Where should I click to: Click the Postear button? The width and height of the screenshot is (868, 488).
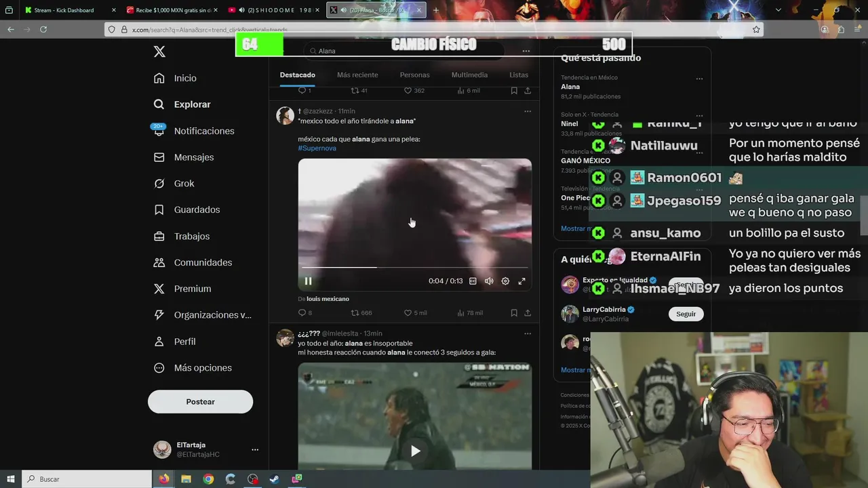click(200, 402)
